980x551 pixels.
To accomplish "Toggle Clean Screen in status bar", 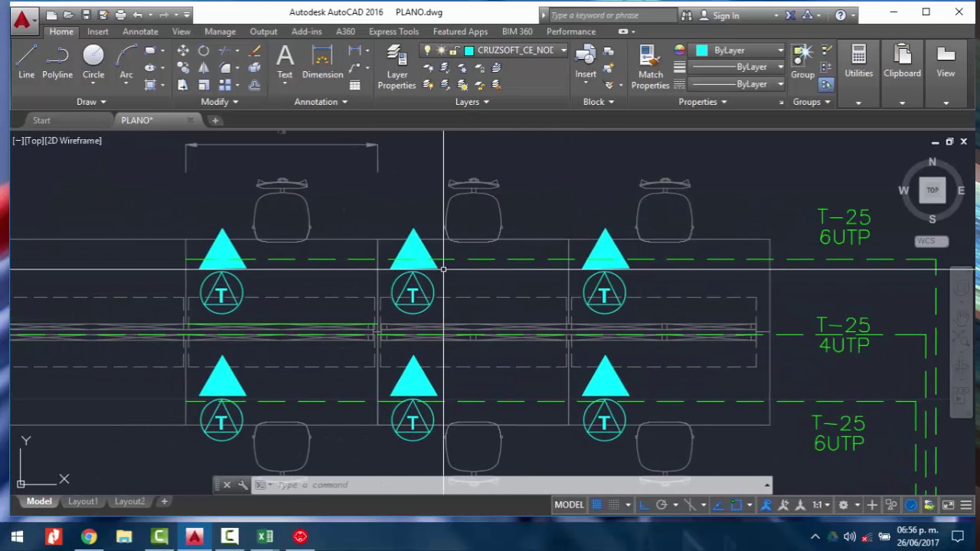I will click(x=948, y=504).
